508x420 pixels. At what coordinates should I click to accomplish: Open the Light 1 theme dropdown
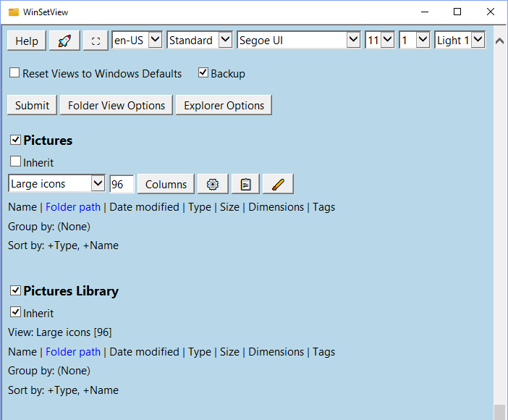tap(460, 41)
